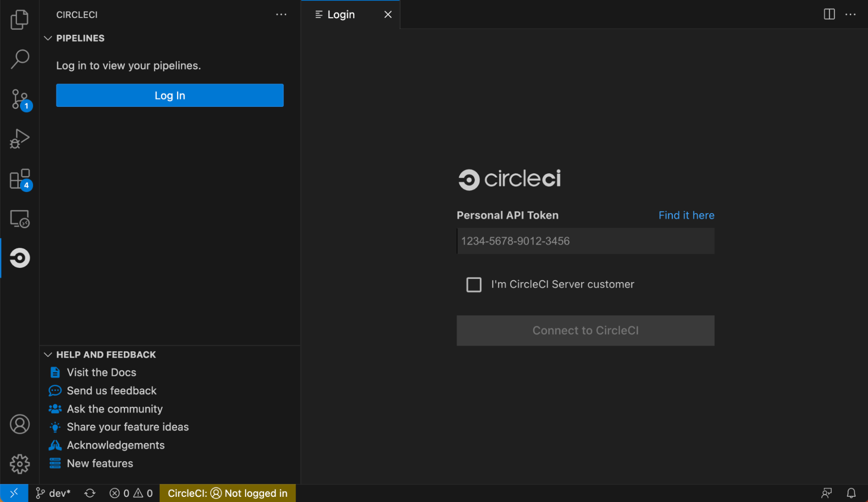Click the feedback icon in status bar

tap(826, 493)
